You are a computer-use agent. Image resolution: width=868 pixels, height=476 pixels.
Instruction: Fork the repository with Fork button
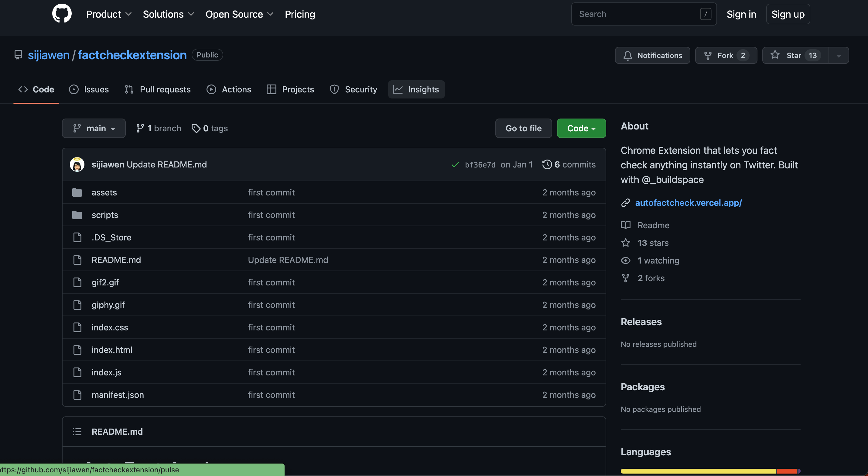(726, 55)
